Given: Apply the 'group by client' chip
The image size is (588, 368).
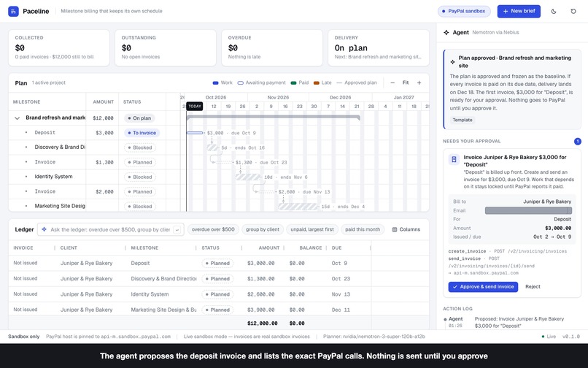Looking at the screenshot, I should (263, 229).
